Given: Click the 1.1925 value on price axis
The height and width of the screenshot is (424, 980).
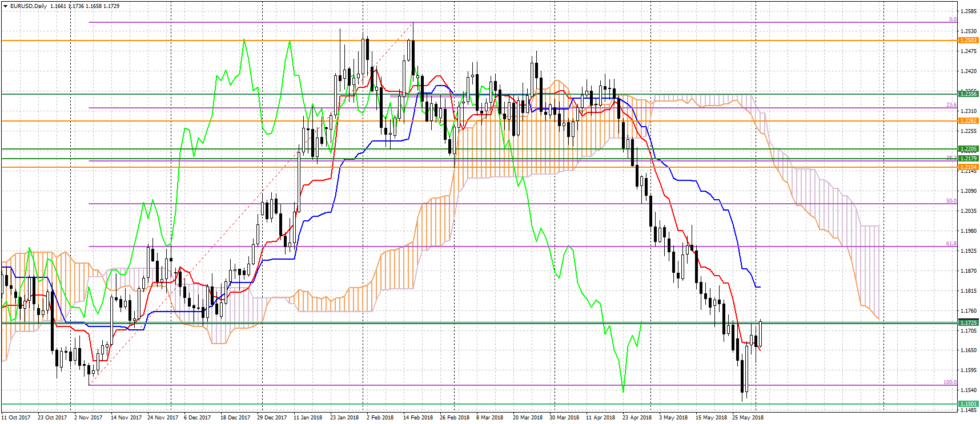Looking at the screenshot, I should click(x=968, y=251).
